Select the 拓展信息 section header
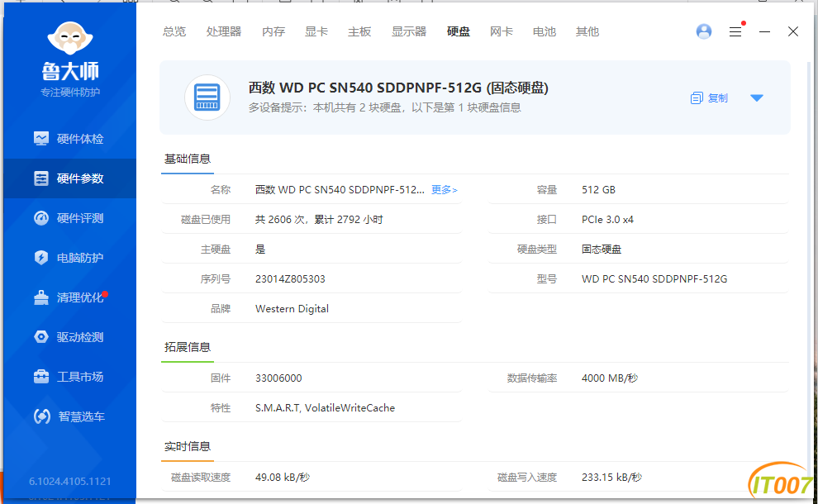Screen dimensions: 818x504 click(x=188, y=348)
